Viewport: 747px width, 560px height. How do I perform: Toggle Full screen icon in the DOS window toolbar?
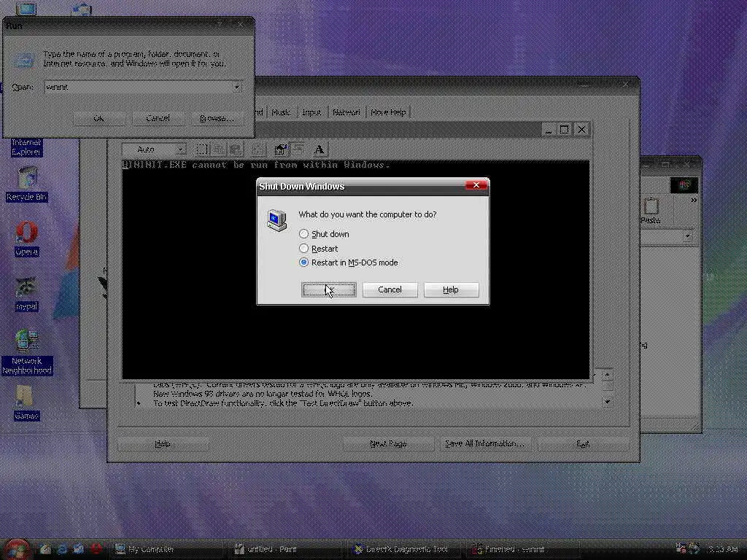click(x=259, y=149)
